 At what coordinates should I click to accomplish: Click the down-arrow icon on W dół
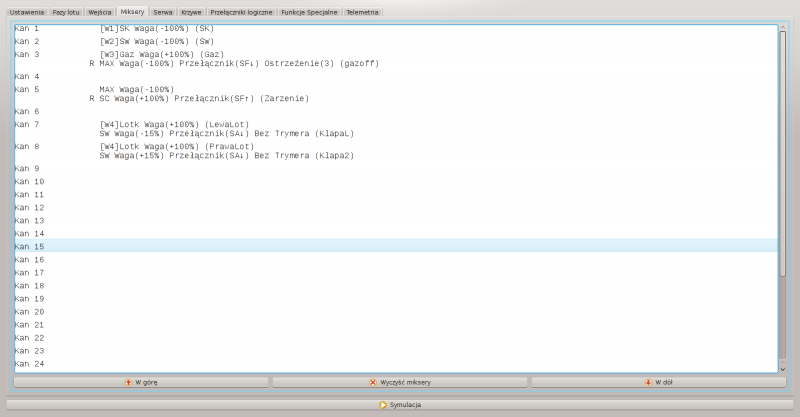coord(648,382)
